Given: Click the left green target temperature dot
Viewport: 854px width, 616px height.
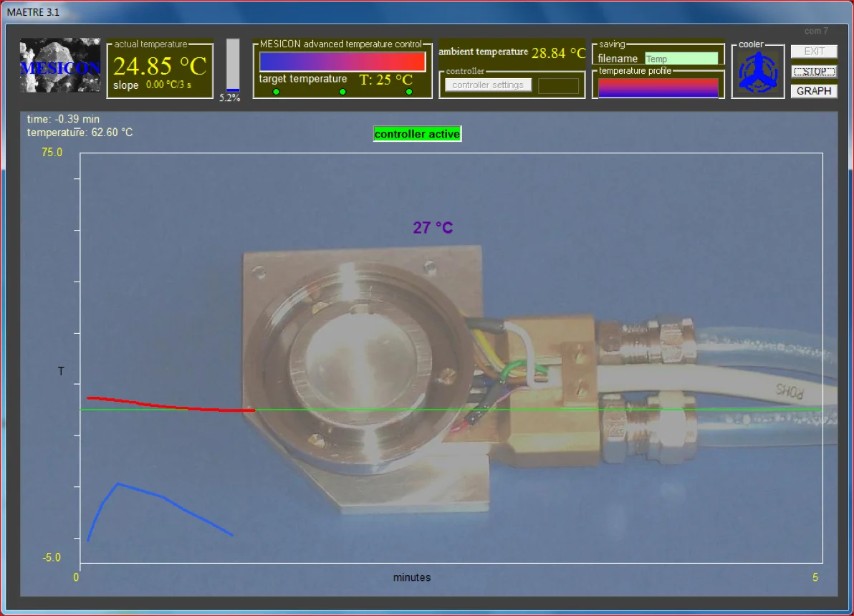Looking at the screenshot, I should tap(277, 92).
